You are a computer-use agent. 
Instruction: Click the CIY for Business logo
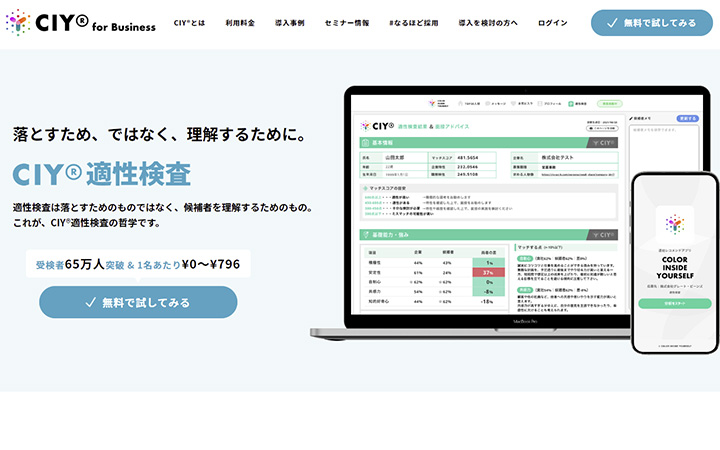[x=81, y=22]
